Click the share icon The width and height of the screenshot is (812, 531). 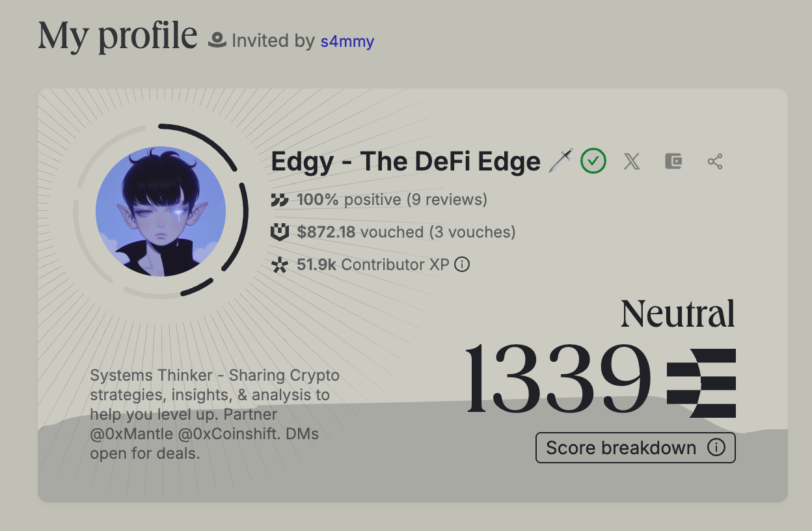[715, 161]
